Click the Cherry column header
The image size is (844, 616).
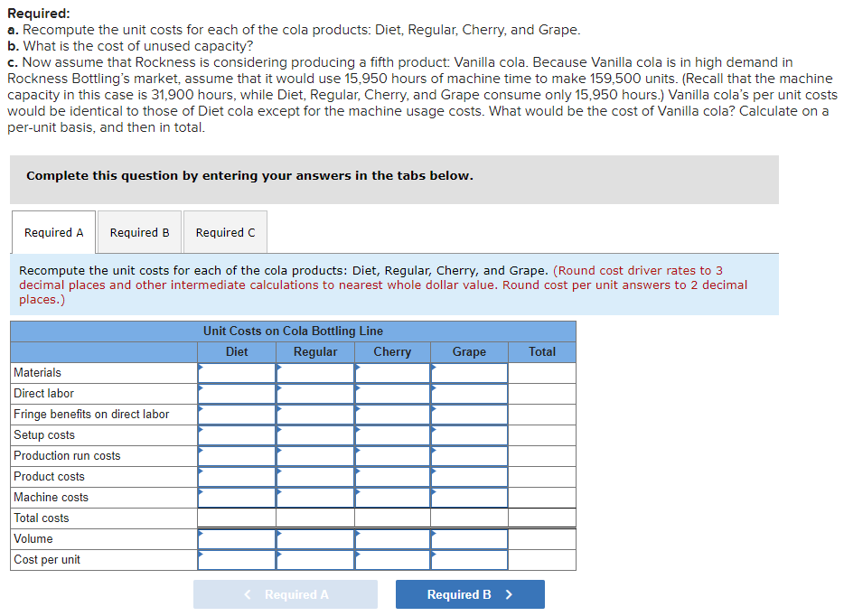pos(392,352)
